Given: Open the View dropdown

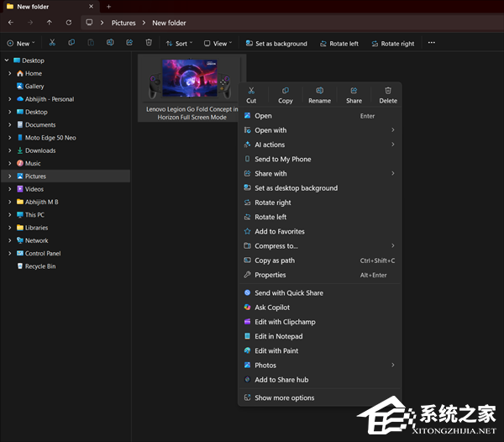Looking at the screenshot, I should coord(218,44).
